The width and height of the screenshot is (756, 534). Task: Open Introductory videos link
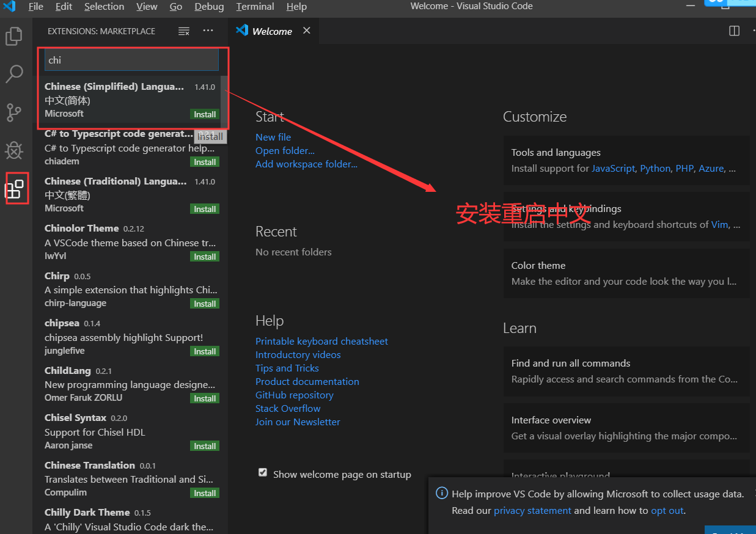(298, 355)
